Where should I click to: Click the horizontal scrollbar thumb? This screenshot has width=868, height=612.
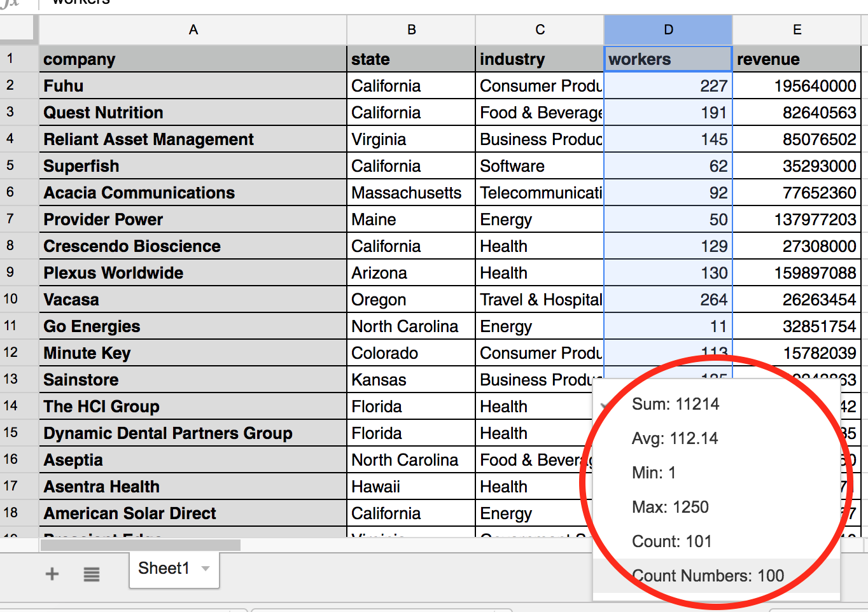[x=141, y=545]
